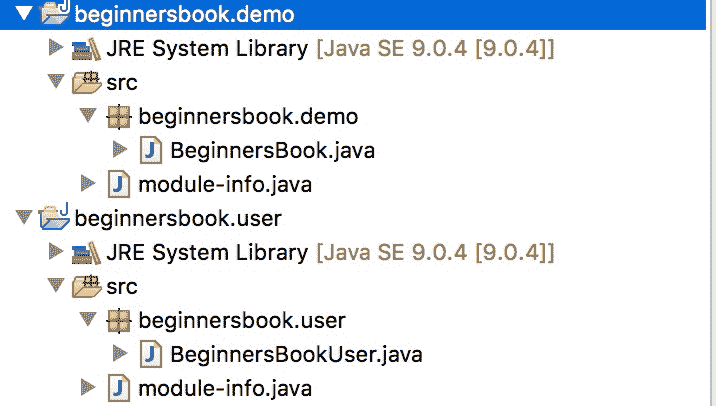Click the BeginnersBook.java file icon
The height and width of the screenshot is (406, 716).
(x=150, y=150)
